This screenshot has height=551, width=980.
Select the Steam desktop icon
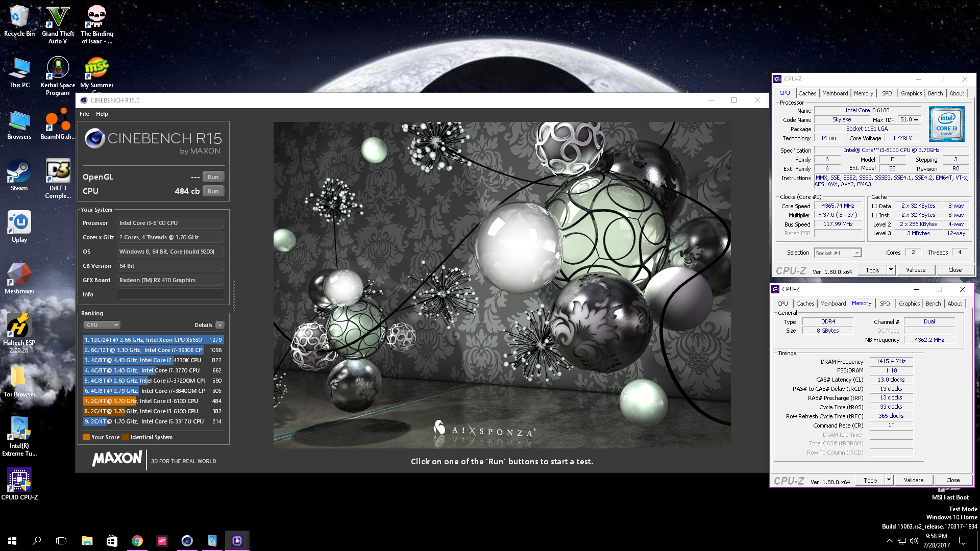click(19, 176)
